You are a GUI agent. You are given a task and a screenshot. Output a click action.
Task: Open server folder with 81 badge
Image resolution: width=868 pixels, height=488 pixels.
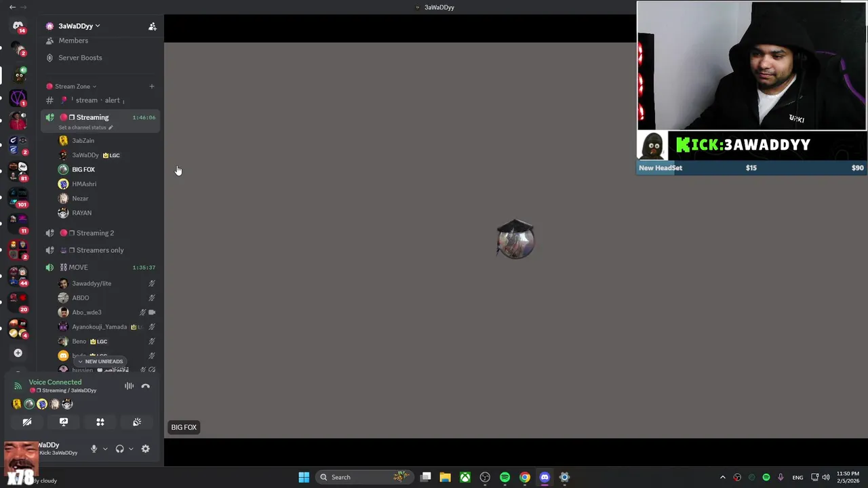18,171
